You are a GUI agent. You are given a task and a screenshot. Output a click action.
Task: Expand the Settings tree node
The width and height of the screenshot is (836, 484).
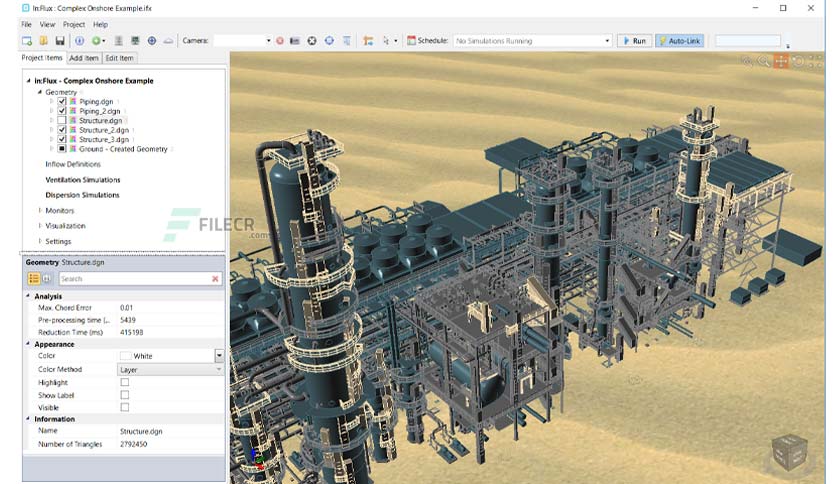click(40, 241)
